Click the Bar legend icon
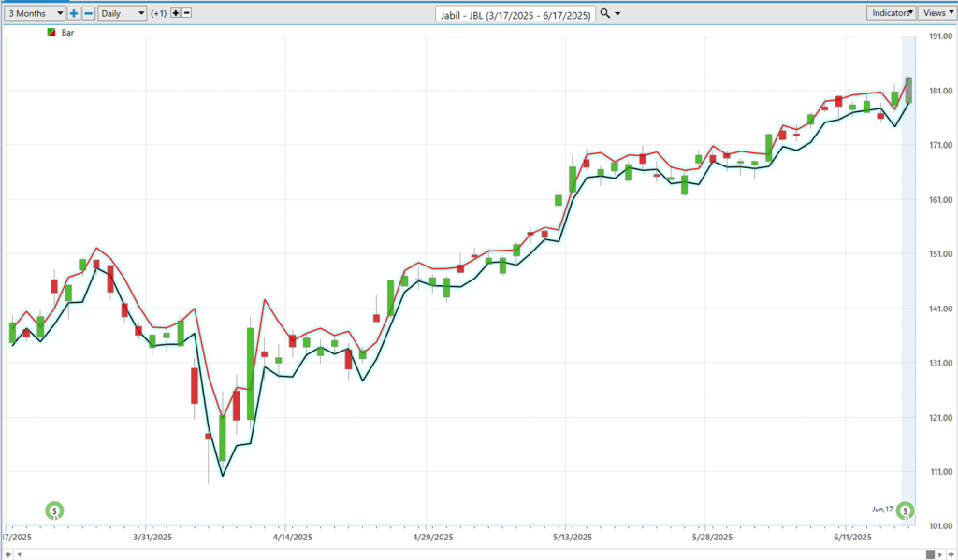Image resolution: width=958 pixels, height=560 pixels. [x=51, y=33]
